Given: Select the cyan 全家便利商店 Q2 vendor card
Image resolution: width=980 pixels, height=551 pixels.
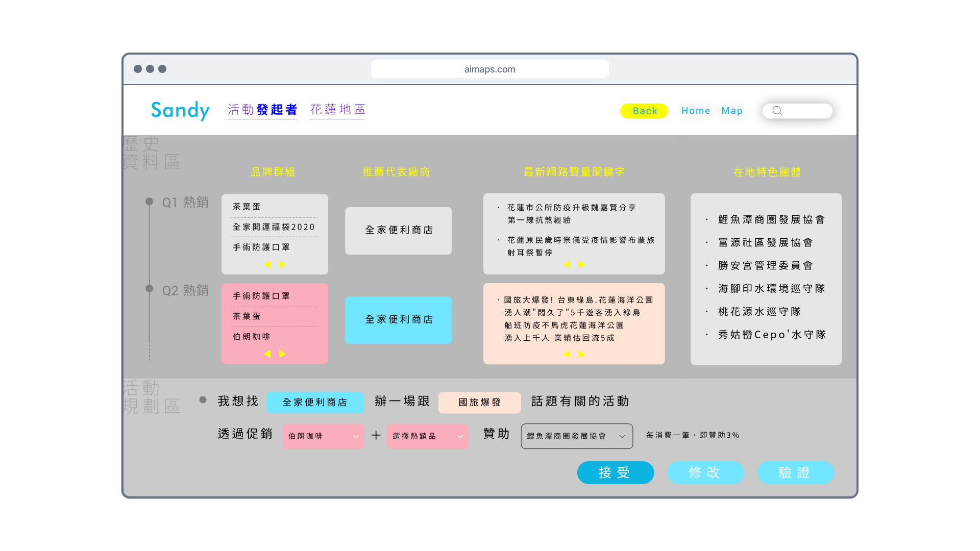Looking at the screenshot, I should (398, 320).
